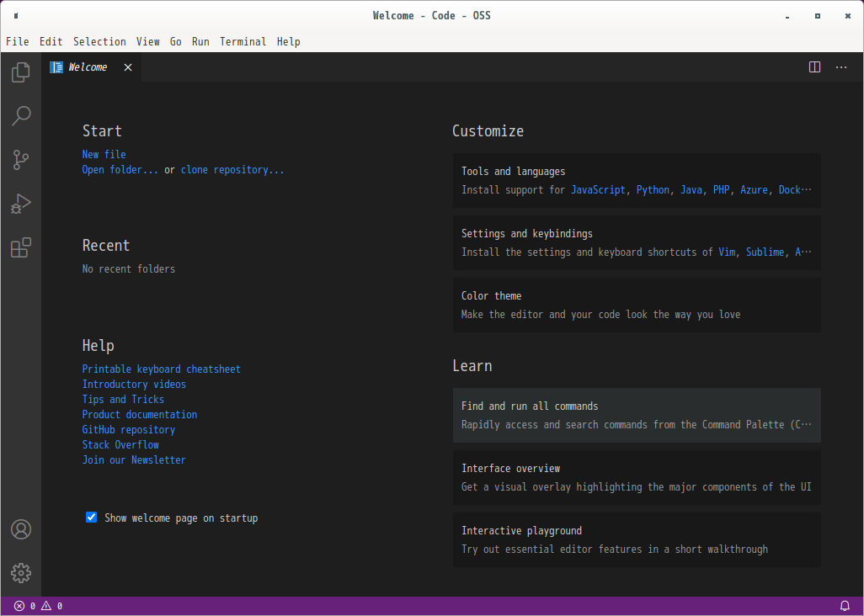Click the New file link
The image size is (864, 616).
[x=104, y=155]
